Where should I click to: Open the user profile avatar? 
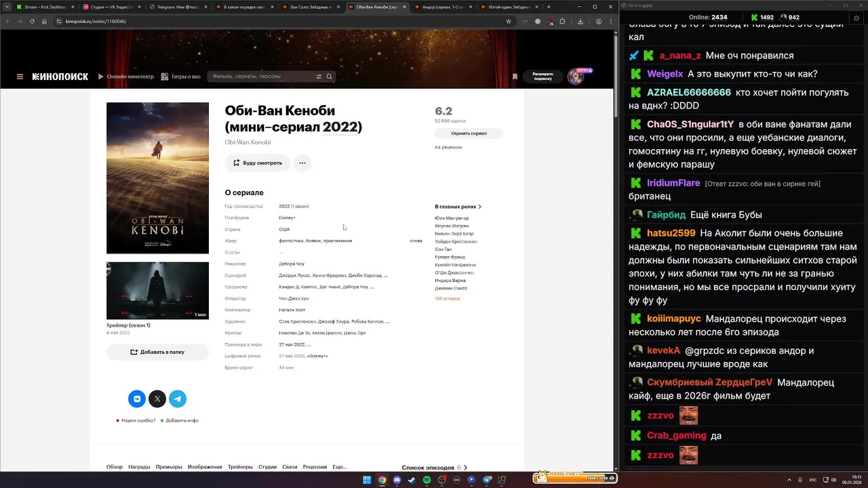576,77
